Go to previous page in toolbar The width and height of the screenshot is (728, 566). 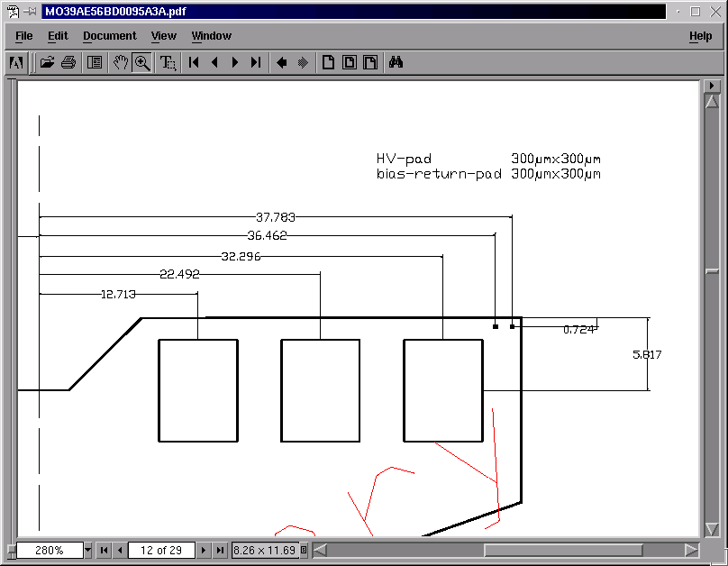click(214, 62)
